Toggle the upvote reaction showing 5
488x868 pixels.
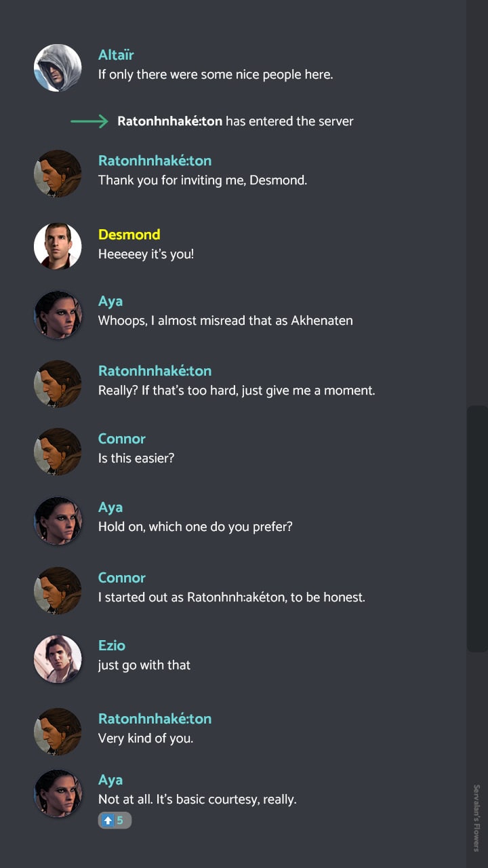(x=115, y=821)
